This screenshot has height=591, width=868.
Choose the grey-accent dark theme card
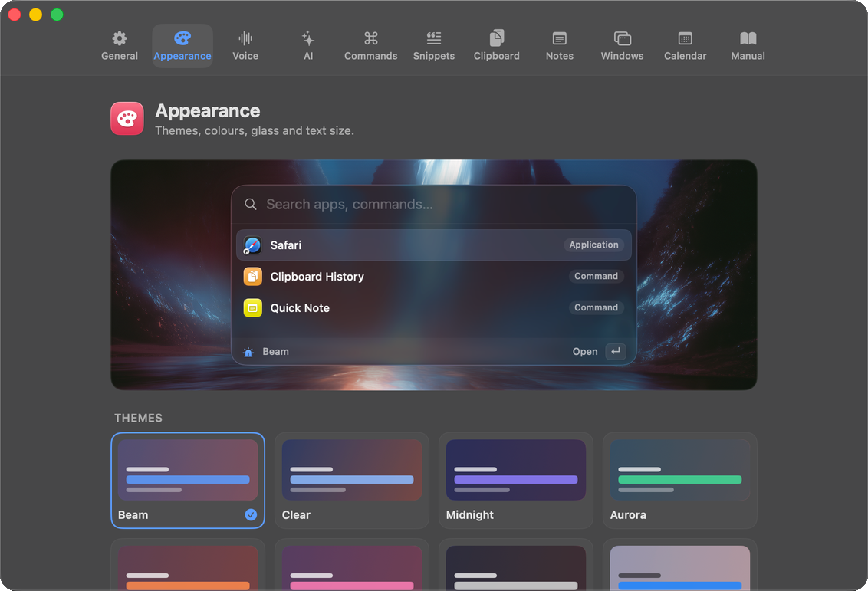coord(516,566)
